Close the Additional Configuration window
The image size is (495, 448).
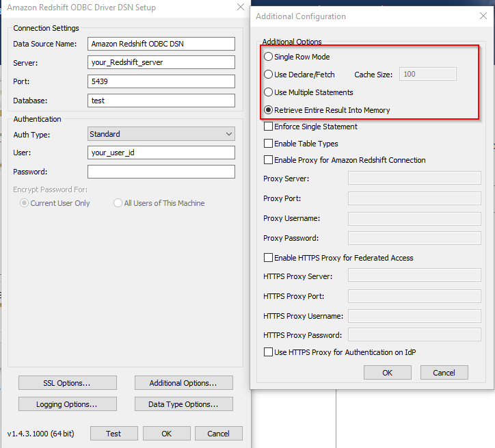click(x=483, y=16)
